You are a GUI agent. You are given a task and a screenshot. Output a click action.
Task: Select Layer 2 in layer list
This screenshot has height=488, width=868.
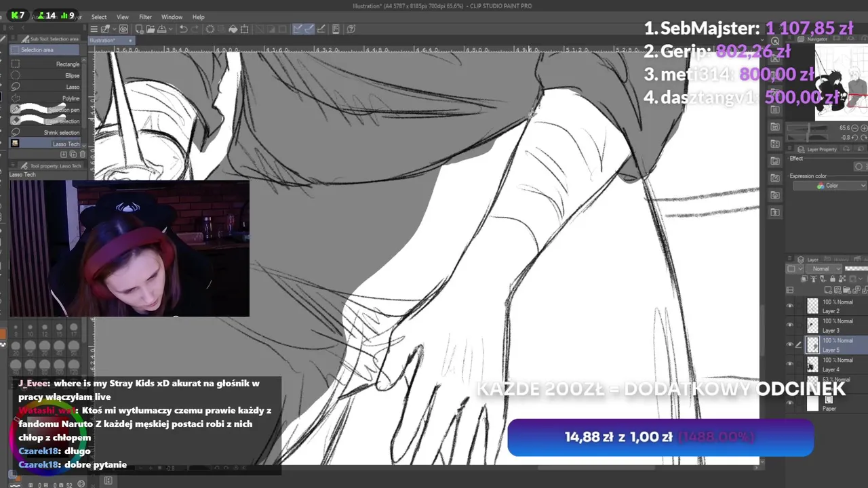pos(836,306)
